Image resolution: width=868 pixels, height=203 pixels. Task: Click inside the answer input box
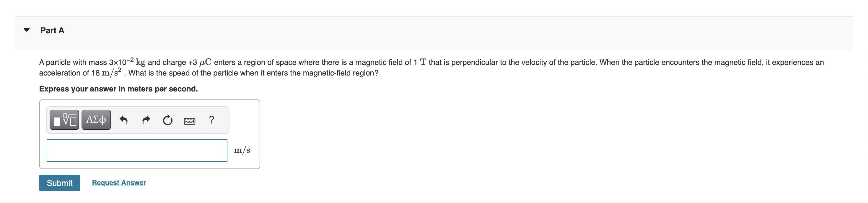(x=136, y=150)
